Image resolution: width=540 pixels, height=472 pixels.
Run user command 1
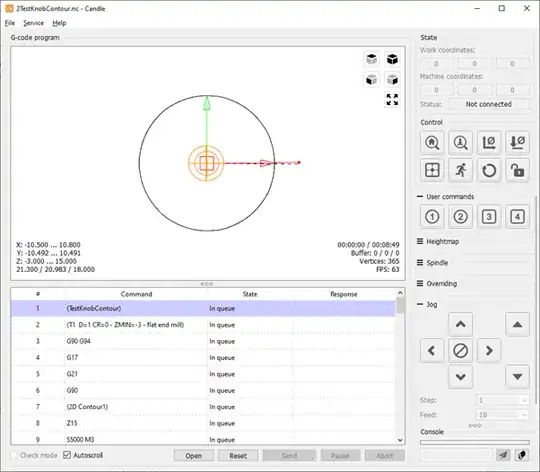(432, 217)
